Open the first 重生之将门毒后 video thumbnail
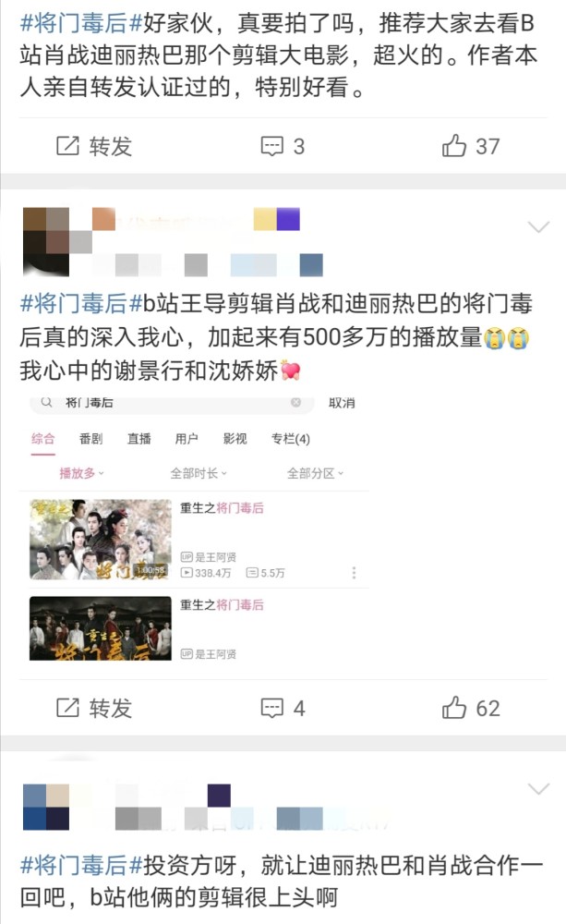 (x=100, y=540)
